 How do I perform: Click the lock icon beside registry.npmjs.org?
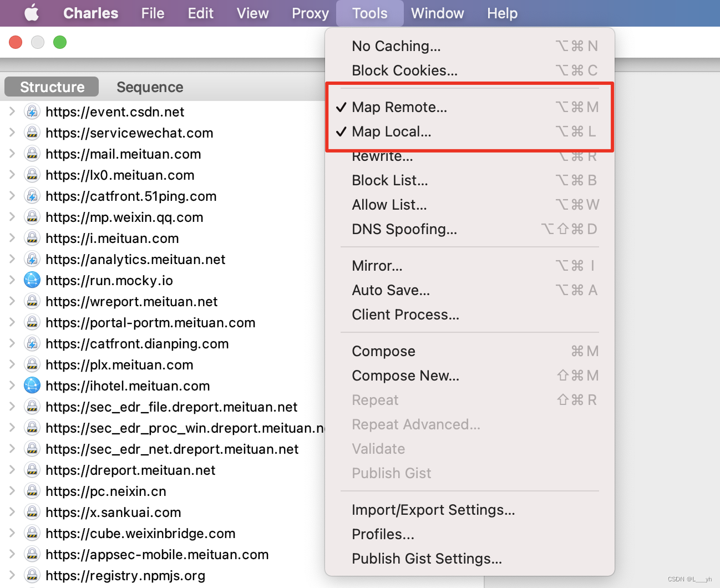click(x=32, y=575)
